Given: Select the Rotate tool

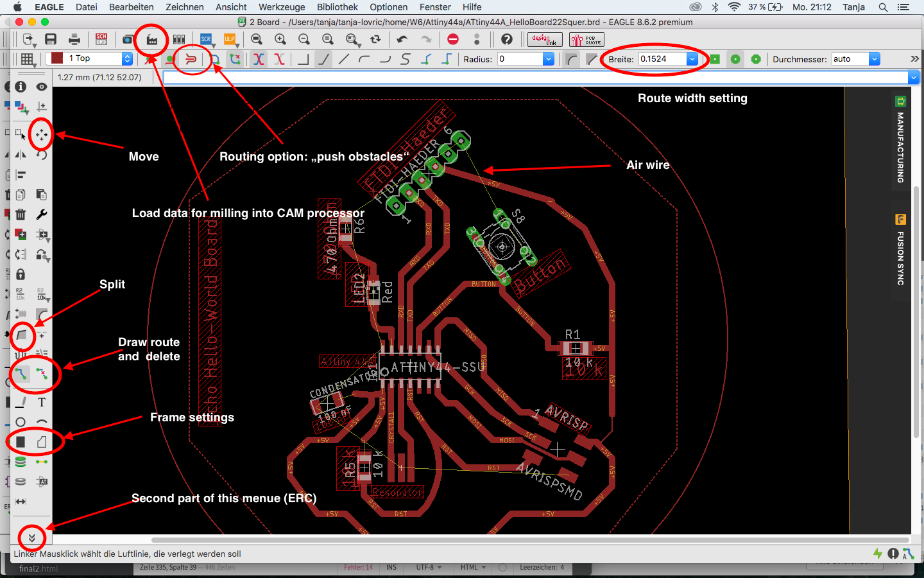Looking at the screenshot, I should [42, 155].
